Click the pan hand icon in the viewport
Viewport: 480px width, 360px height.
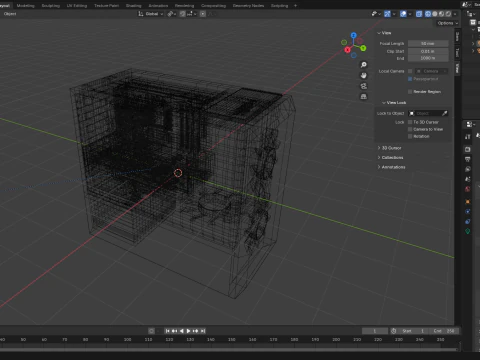pyautogui.click(x=364, y=75)
